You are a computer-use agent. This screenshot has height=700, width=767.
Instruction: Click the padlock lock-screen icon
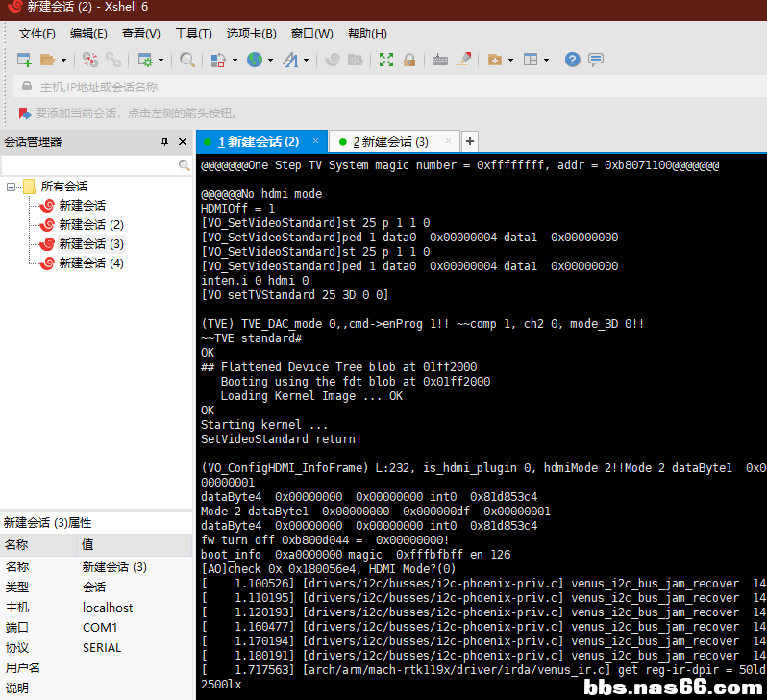pyautogui.click(x=409, y=60)
